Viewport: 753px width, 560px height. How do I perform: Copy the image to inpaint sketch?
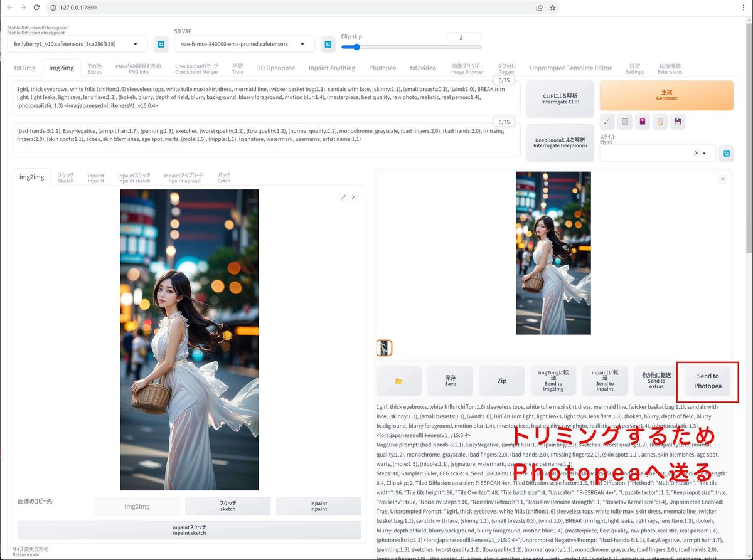coord(190,530)
